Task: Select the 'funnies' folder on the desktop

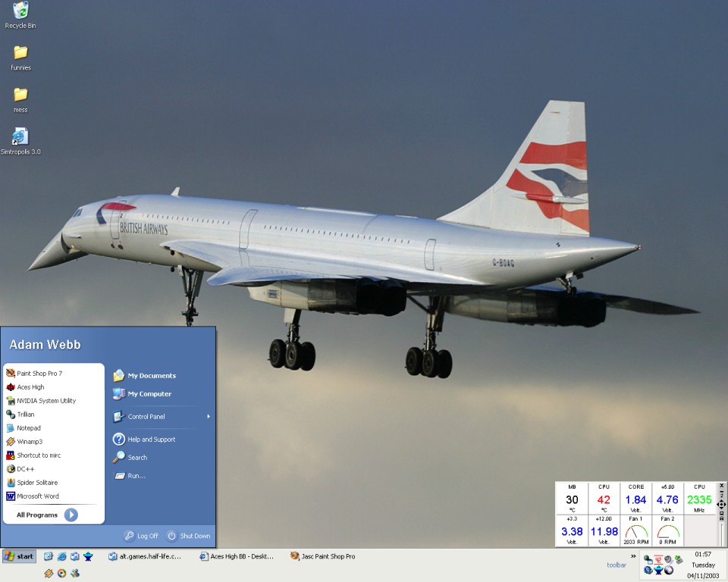Action: click(x=20, y=58)
